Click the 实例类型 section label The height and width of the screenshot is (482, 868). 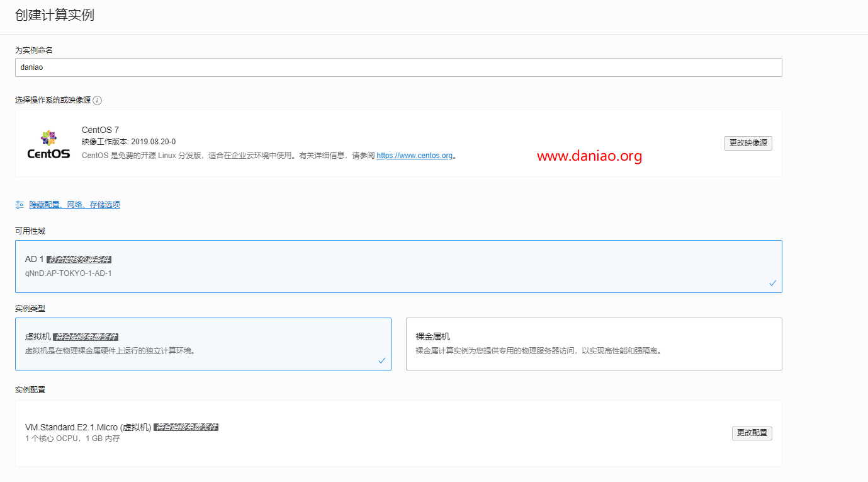(x=30, y=309)
